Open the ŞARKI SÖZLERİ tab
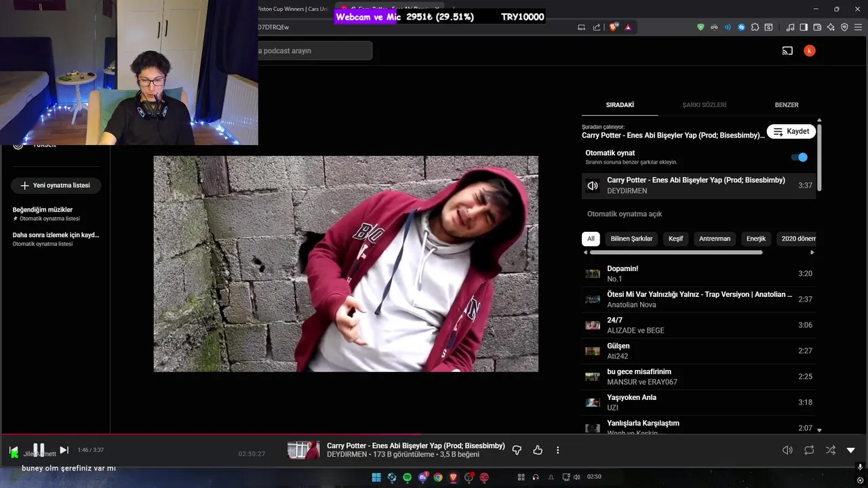This screenshot has width=868, height=488. point(704,105)
